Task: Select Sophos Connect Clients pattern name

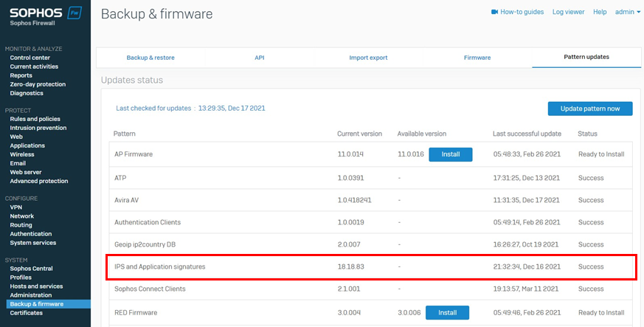Action: coord(150,289)
